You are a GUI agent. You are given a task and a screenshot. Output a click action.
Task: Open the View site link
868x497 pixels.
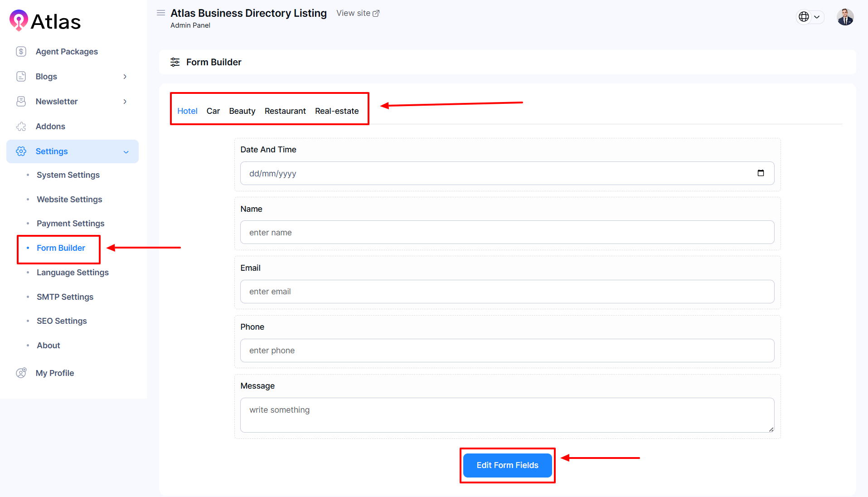[358, 14]
